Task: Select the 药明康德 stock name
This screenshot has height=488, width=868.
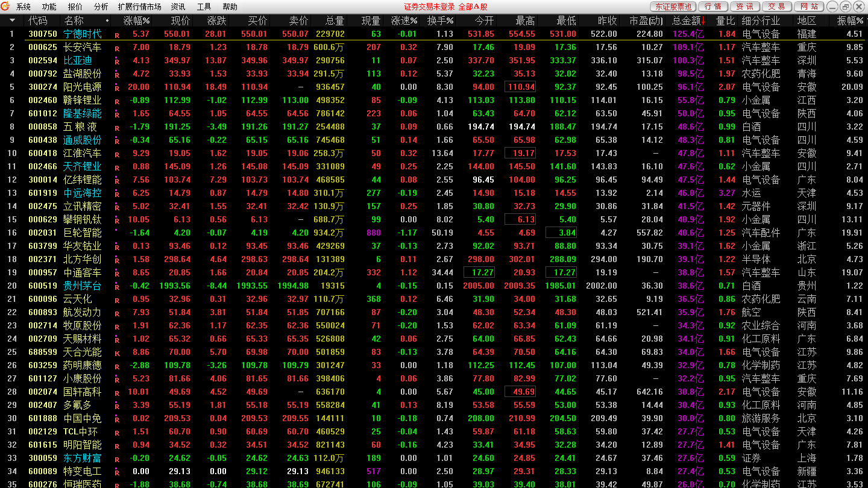Action: click(83, 366)
